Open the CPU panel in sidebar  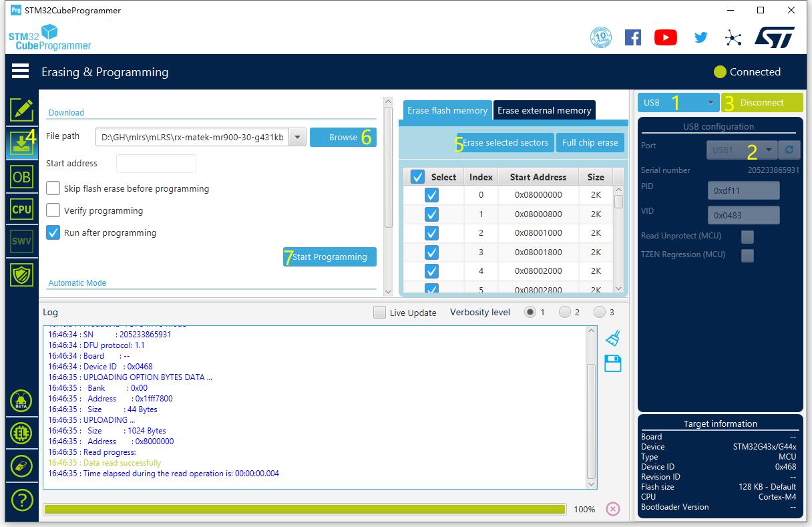[x=21, y=209]
